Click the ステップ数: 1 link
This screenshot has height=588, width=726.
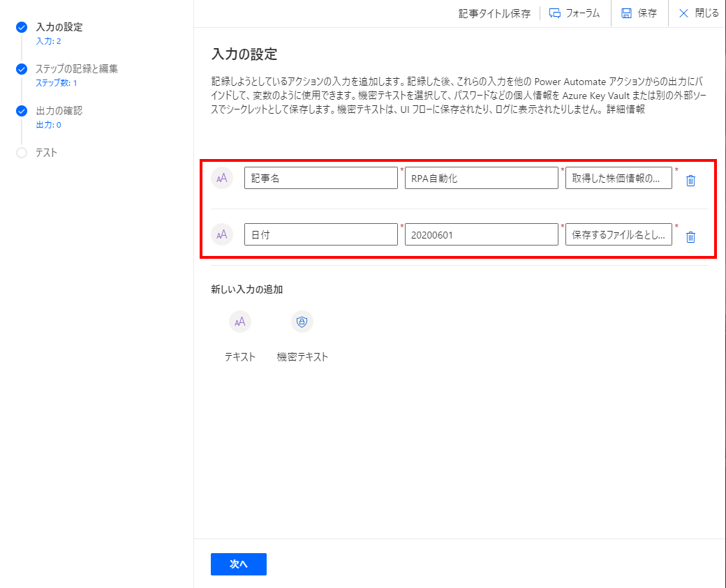(x=56, y=83)
